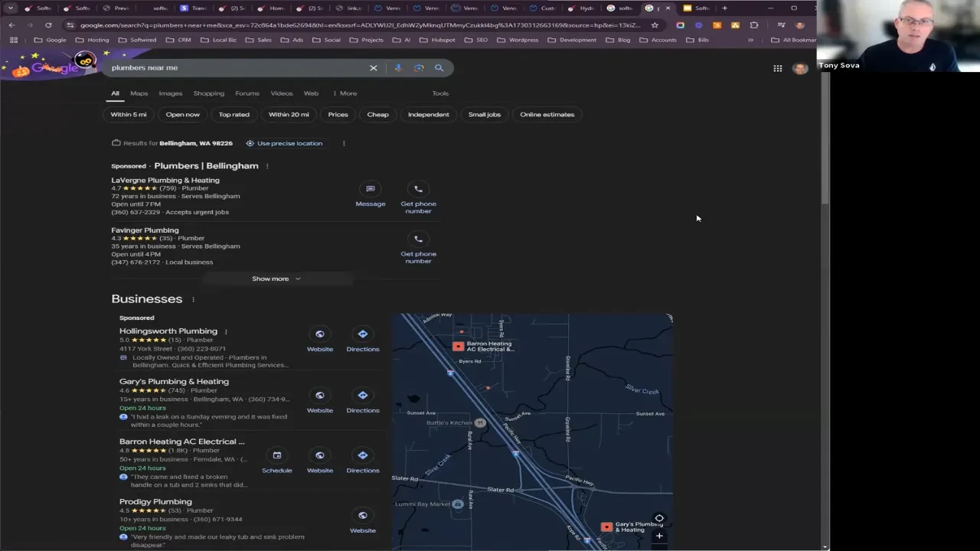Open search by image (Lens) icon
The height and width of the screenshot is (551, 980).
click(419, 68)
